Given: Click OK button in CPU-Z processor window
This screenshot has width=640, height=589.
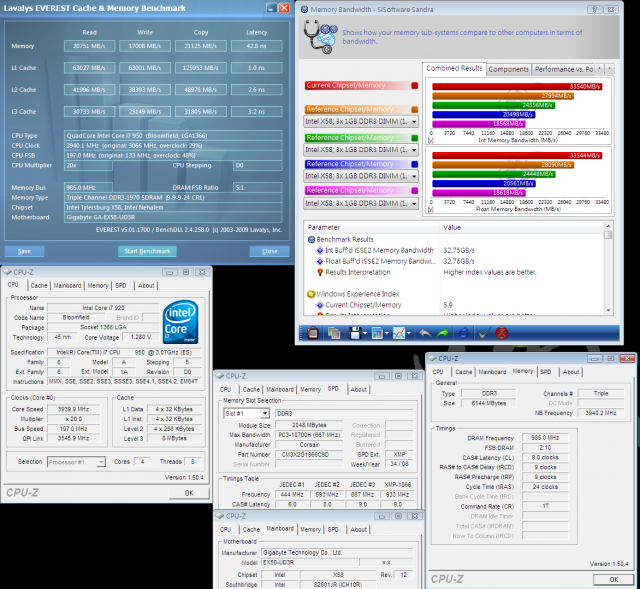Looking at the screenshot, I should tap(189, 493).
